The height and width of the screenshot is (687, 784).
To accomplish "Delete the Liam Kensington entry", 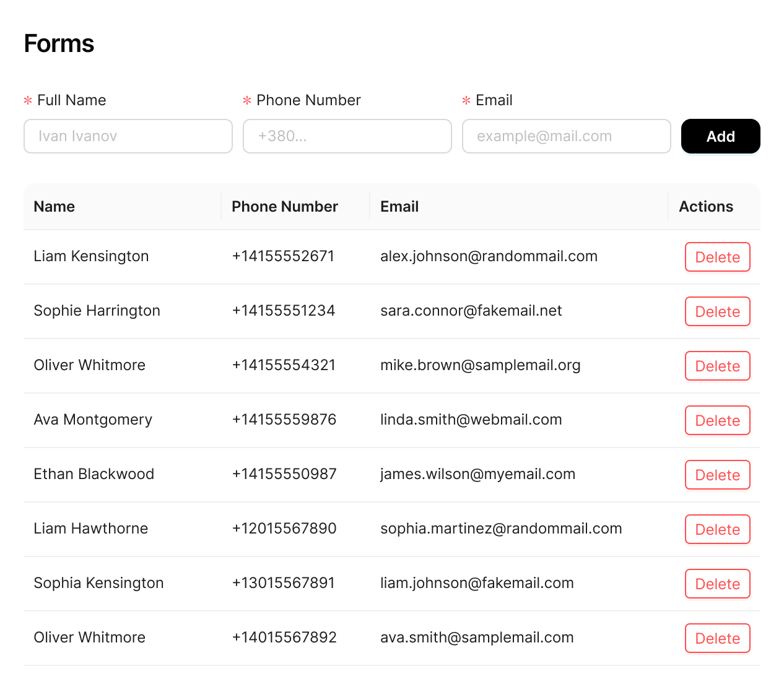I will (717, 257).
